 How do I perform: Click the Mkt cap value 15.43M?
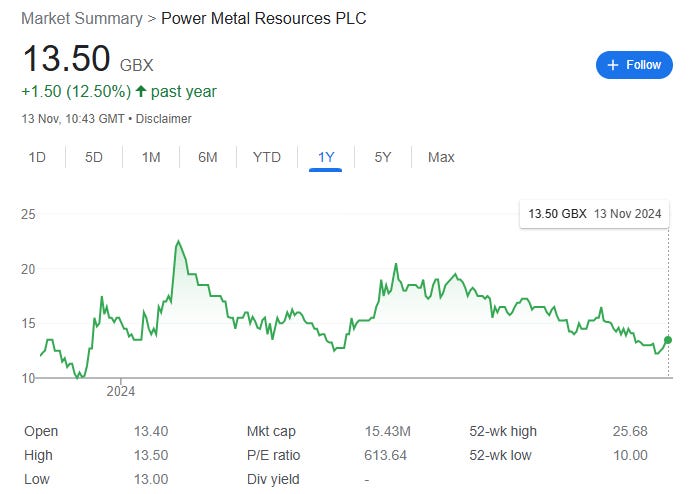pyautogui.click(x=388, y=431)
